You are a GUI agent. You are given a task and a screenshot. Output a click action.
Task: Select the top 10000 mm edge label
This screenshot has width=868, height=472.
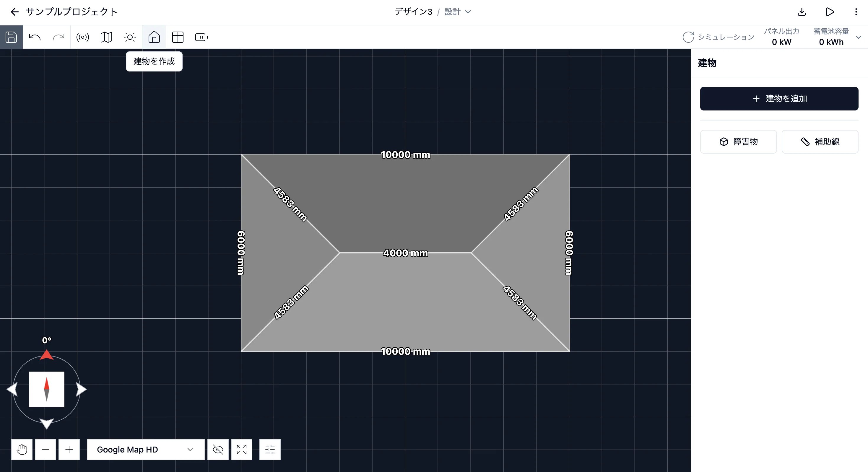coord(405,155)
